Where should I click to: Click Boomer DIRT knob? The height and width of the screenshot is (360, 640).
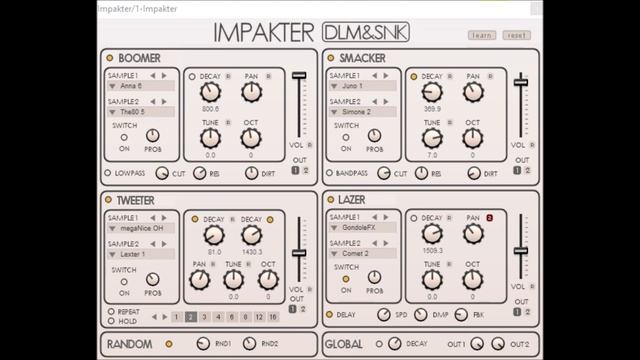point(251,173)
